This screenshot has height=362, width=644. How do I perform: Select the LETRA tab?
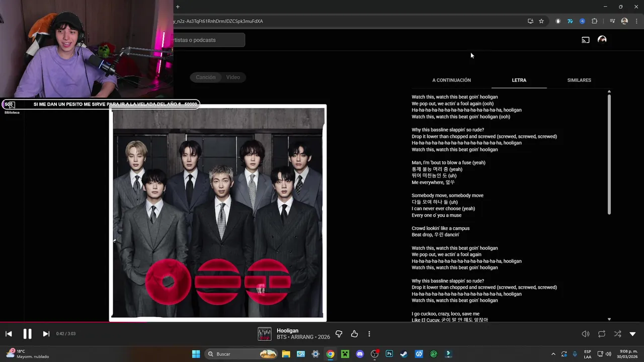coord(519,80)
